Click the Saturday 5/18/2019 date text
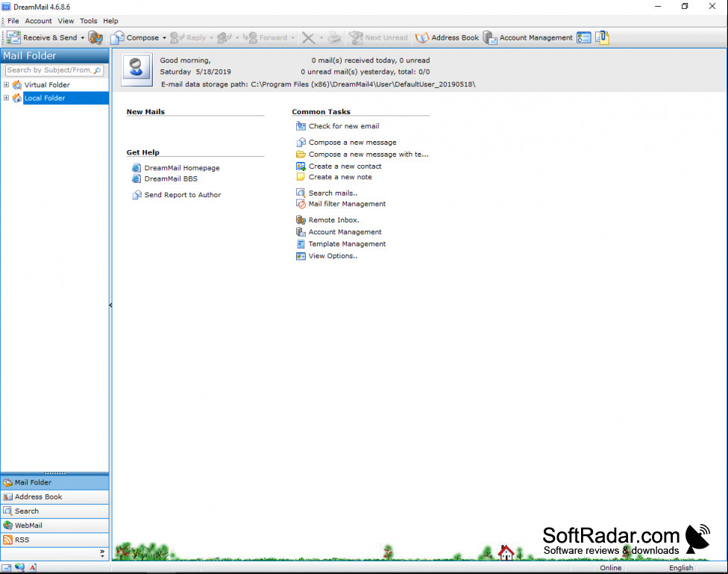 click(x=195, y=72)
